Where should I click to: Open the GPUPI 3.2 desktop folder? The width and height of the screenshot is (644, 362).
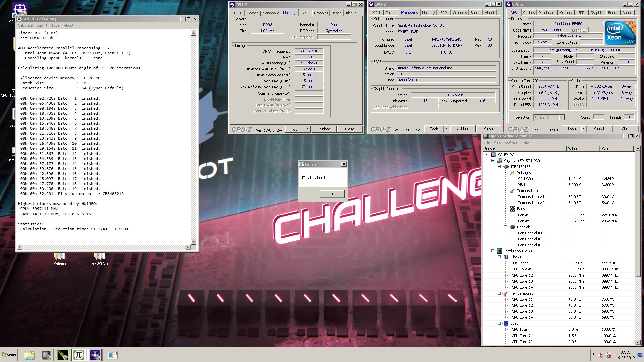100,258
